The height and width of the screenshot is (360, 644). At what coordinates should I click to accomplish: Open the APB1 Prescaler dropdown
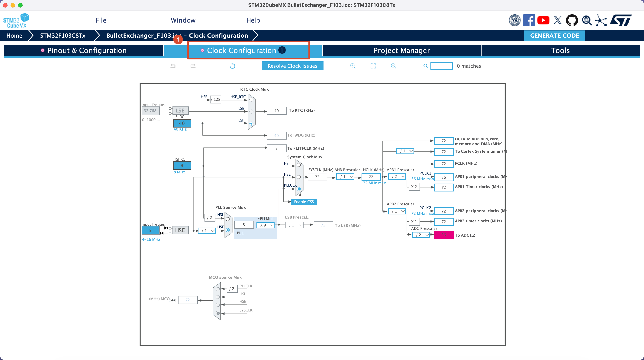click(397, 177)
